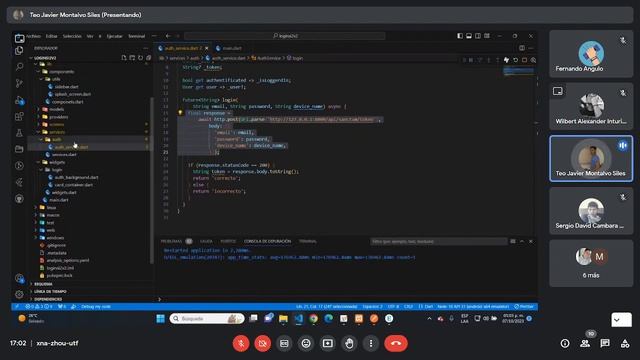
Task: Toggle the bottom panel layout icon
Action: pyautogui.click(x=469, y=36)
